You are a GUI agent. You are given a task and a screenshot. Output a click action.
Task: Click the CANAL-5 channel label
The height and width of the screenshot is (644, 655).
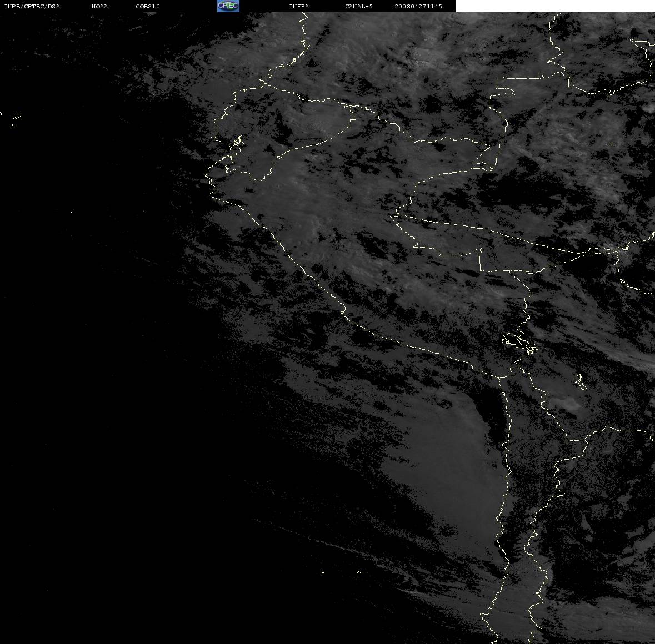point(359,6)
